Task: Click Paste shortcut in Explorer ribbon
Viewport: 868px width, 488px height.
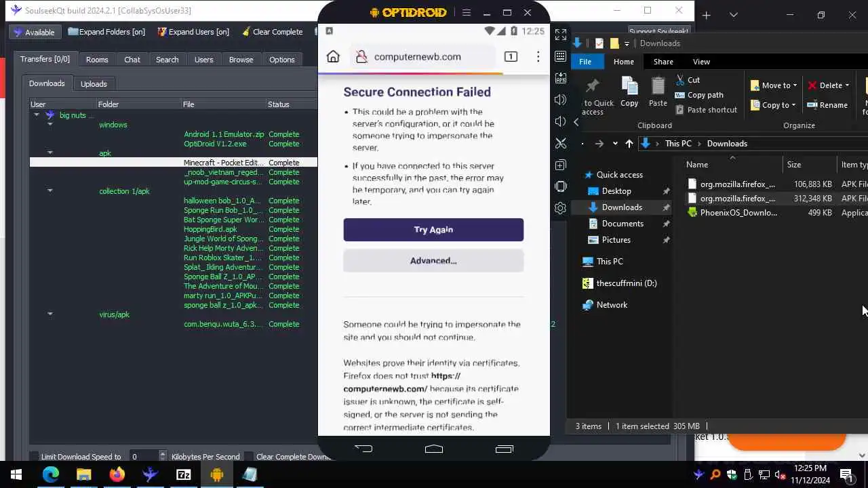Action: [706, 110]
